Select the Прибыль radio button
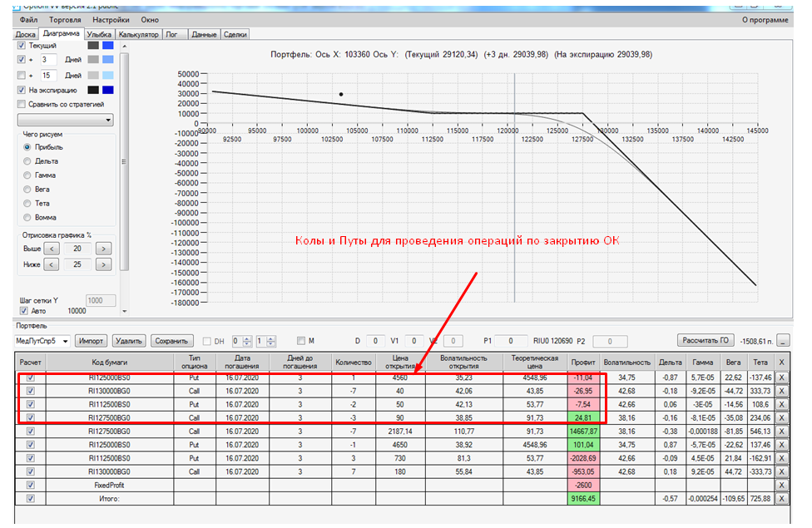Screen dimensions: 812x528 [x=27, y=147]
